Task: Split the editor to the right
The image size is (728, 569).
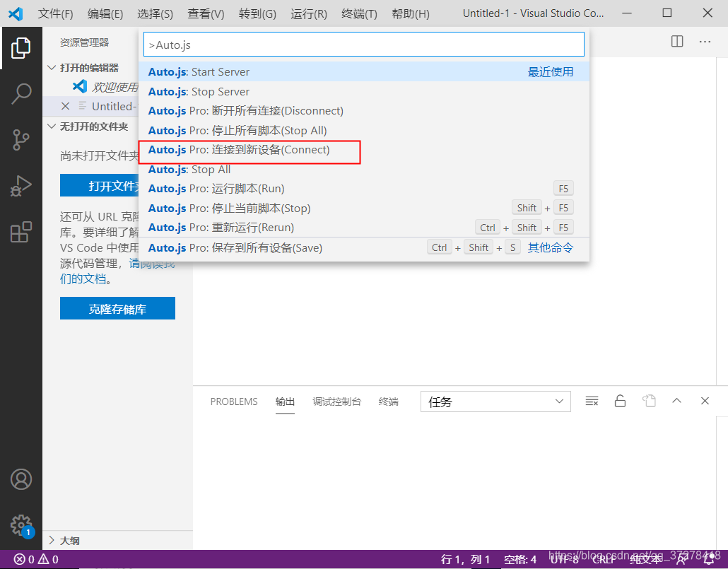Action: [677, 42]
